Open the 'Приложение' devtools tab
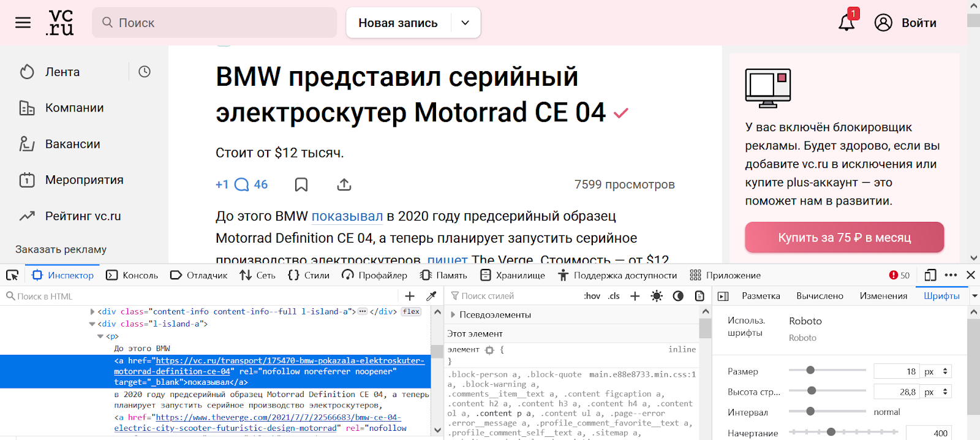The image size is (980, 440). [725, 275]
